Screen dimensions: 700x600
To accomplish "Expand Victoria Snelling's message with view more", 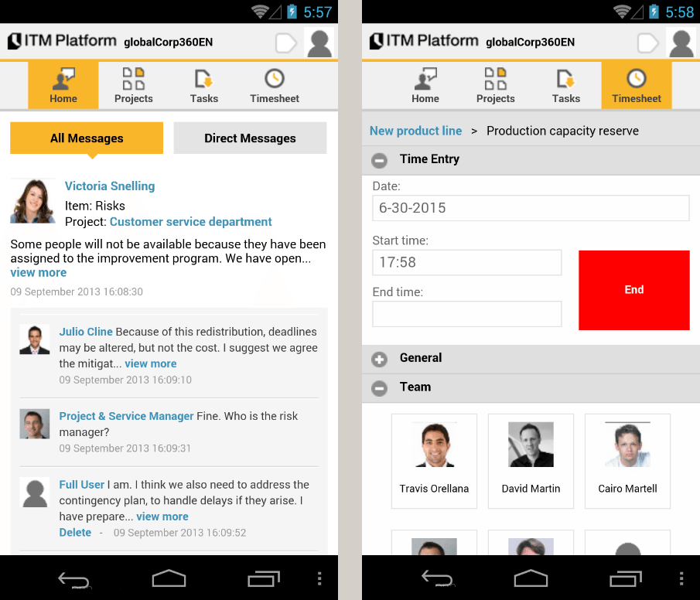I will click(39, 273).
